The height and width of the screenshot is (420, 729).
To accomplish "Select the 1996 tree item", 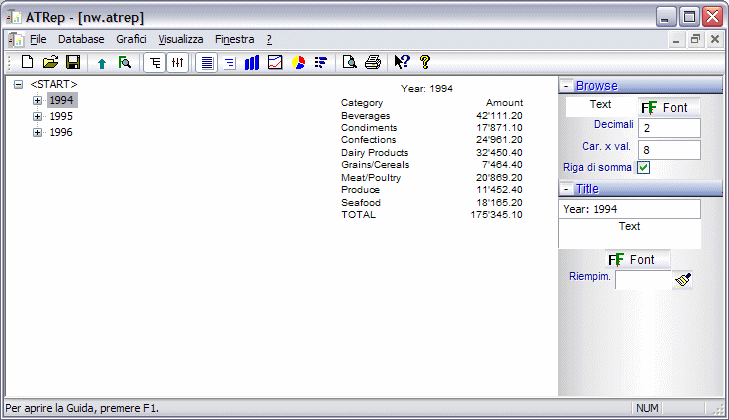I will click(x=61, y=132).
